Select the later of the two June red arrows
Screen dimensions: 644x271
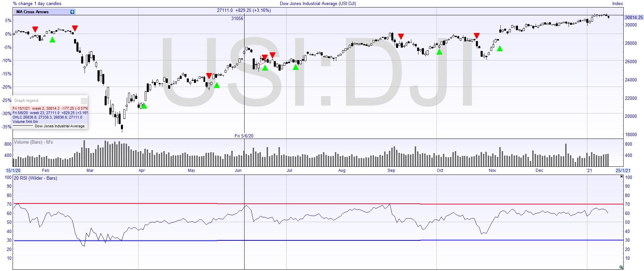[x=272, y=55]
